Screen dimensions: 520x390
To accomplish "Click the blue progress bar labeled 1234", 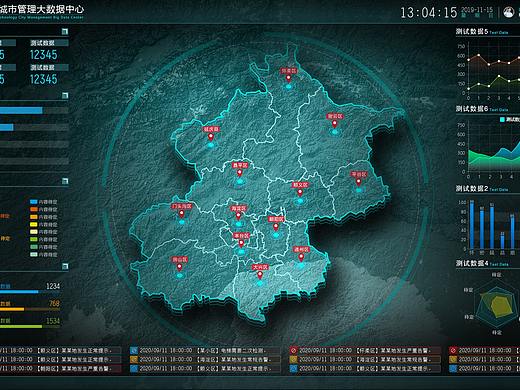I will coord(19,292).
